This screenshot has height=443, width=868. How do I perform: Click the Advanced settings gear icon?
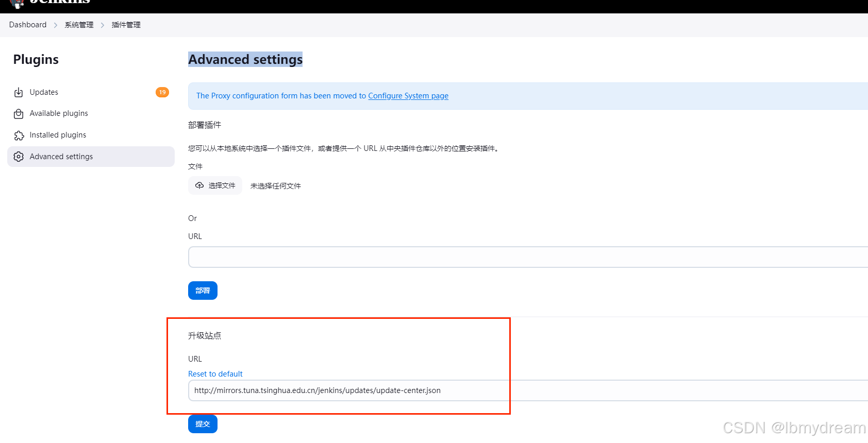point(19,157)
